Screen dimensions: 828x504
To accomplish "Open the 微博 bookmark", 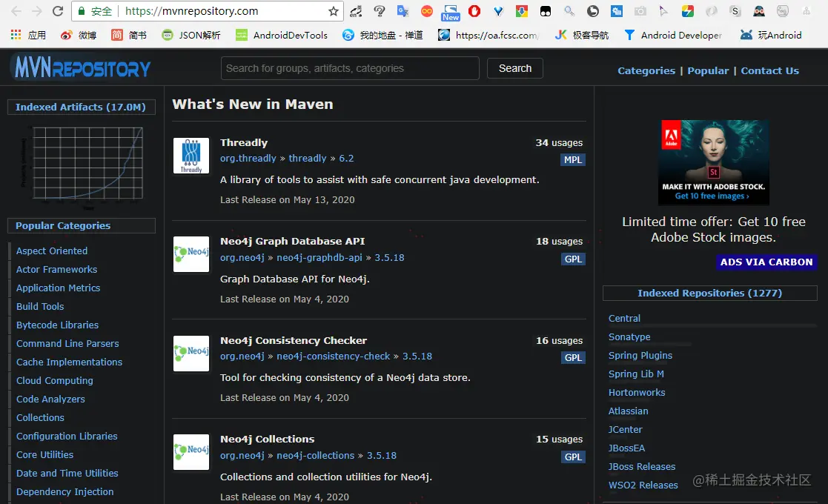I will 78,35.
